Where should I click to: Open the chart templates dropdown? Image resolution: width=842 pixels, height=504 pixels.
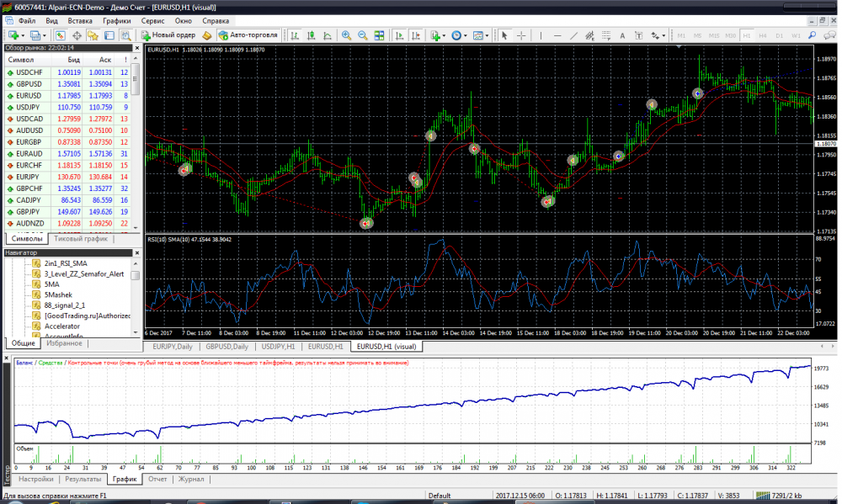point(488,35)
